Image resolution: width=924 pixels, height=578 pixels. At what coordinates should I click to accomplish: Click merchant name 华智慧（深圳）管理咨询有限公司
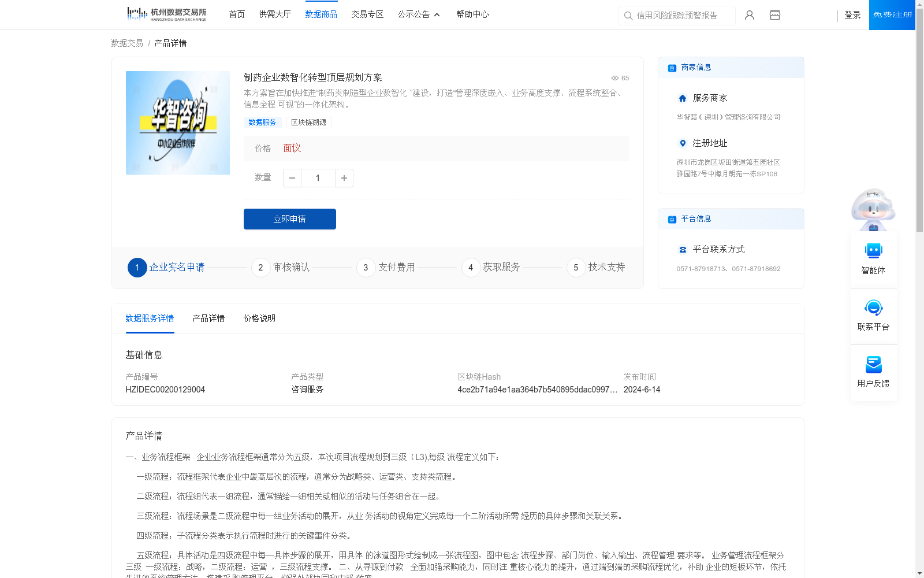point(728,117)
